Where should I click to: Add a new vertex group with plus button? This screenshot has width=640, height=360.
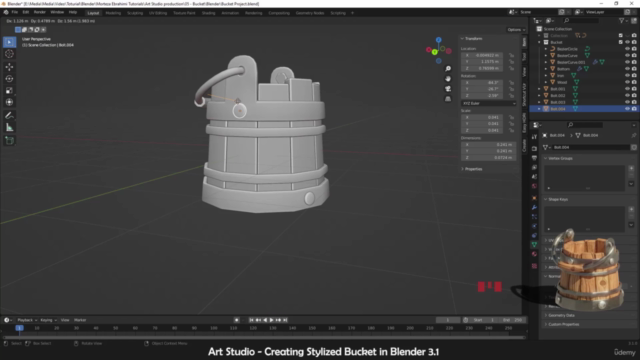pos(631,168)
